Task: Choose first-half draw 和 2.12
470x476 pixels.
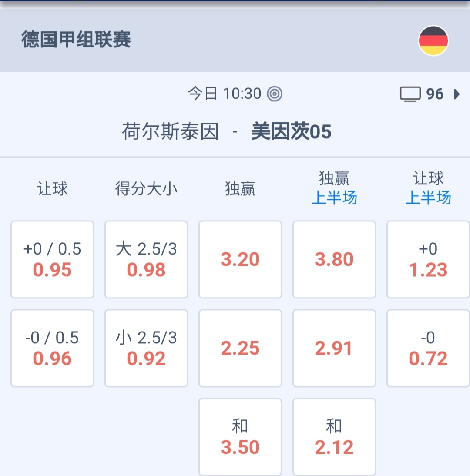Action: [334, 437]
